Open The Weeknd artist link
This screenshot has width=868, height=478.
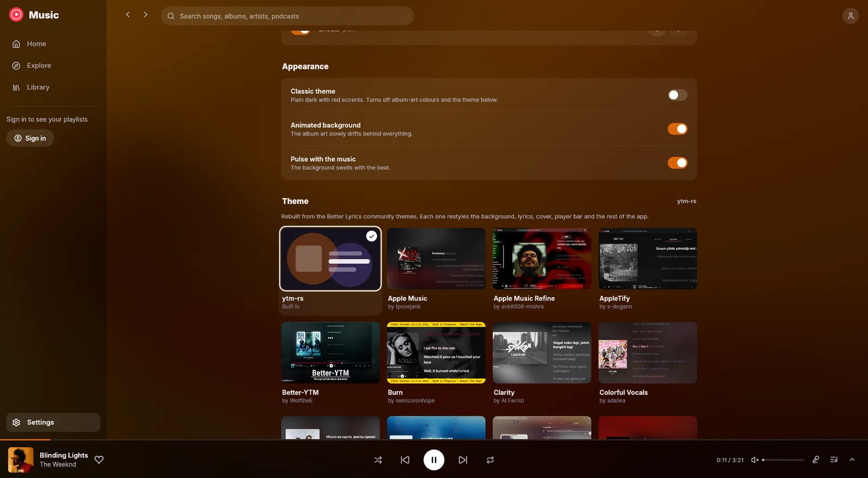(x=58, y=464)
